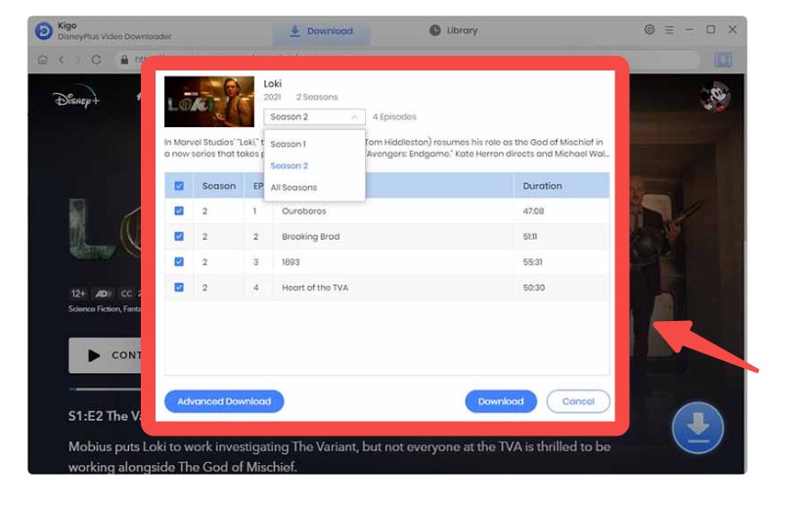
Task: Click the watch progress bar under Continue
Action: pos(105,389)
